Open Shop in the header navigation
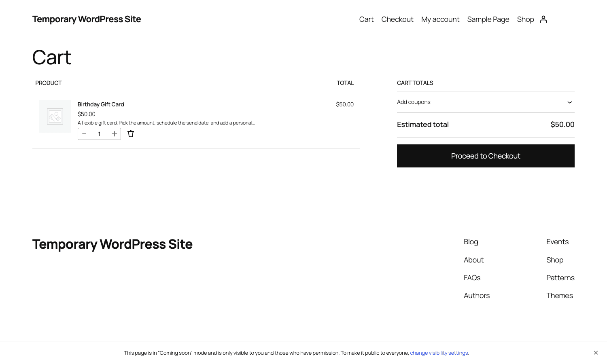This screenshot has height=364, width=607. pyautogui.click(x=525, y=19)
